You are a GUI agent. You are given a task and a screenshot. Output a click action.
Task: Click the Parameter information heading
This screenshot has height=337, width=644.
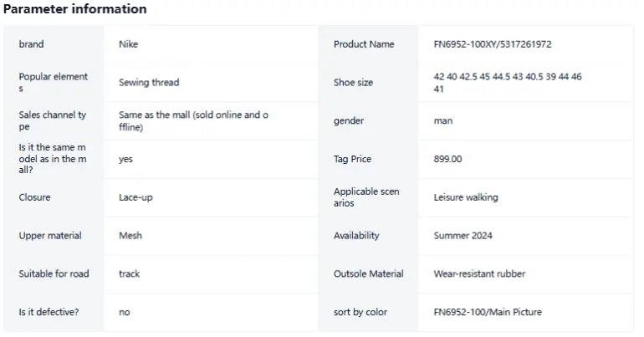(74, 9)
